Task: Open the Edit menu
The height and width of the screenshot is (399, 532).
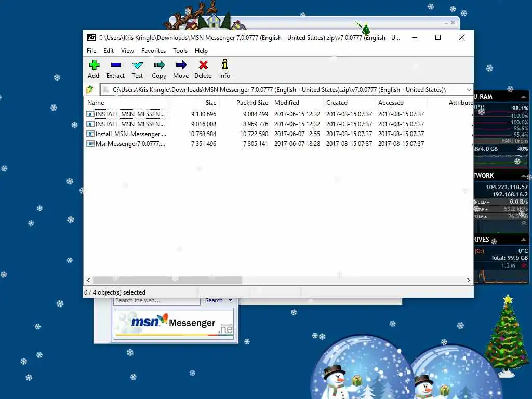Action: 109,51
